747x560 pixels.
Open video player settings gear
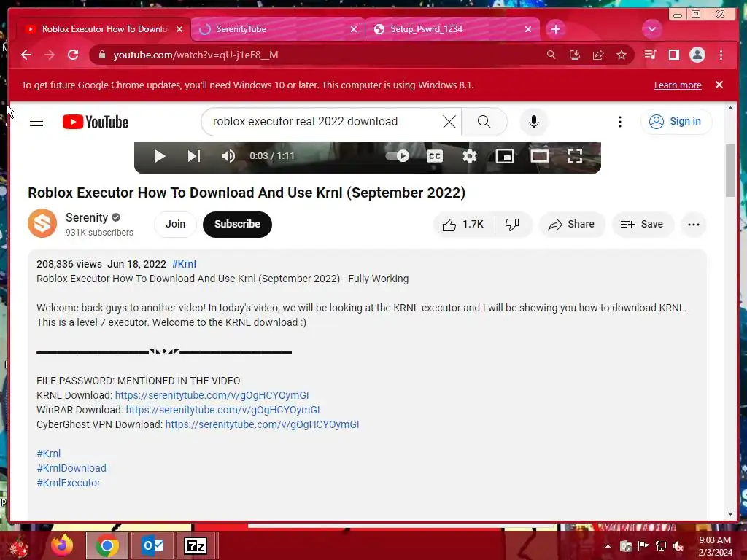tap(469, 156)
